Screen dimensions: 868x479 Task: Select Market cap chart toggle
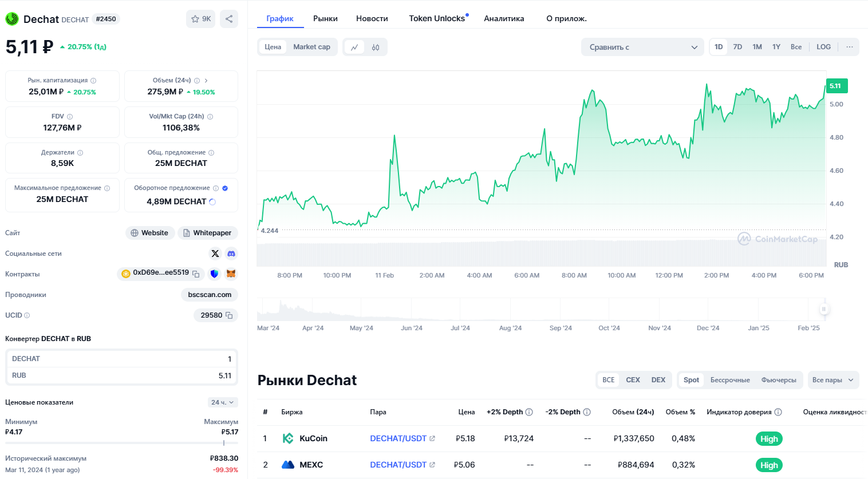311,47
